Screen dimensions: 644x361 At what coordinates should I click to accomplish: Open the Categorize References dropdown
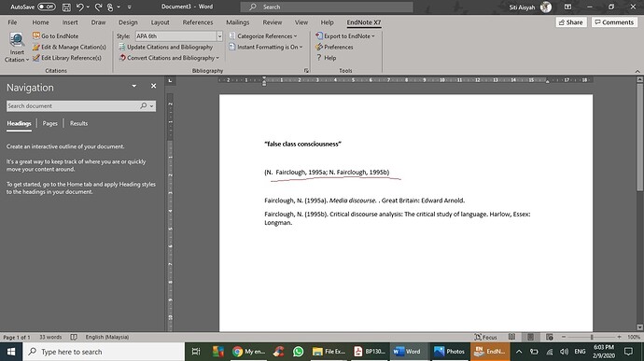point(263,36)
